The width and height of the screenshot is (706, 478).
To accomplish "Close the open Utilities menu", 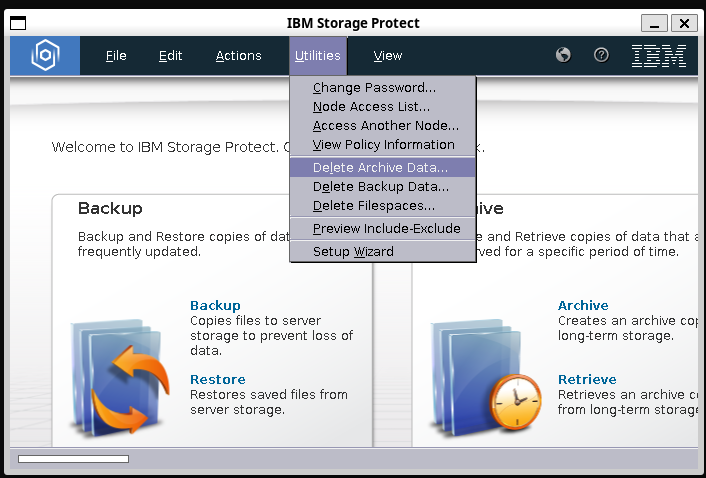I will [318, 56].
